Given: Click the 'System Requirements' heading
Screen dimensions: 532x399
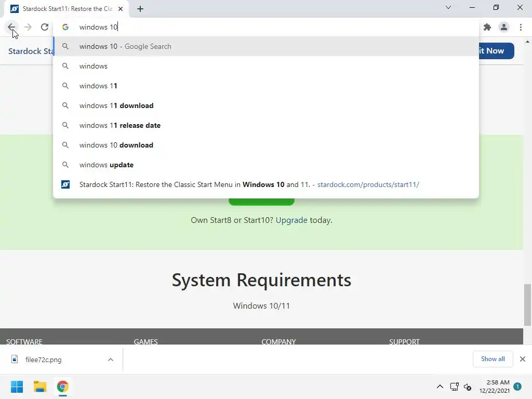Looking at the screenshot, I should click(x=261, y=280).
